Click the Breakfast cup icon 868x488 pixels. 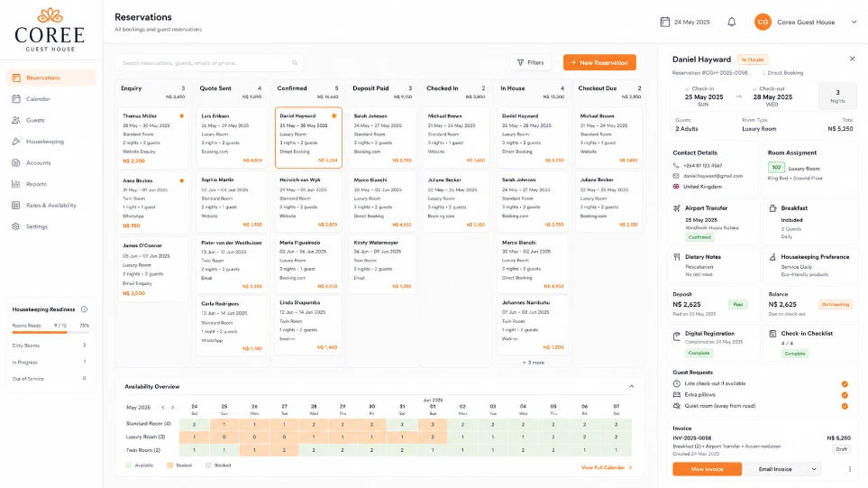click(772, 208)
